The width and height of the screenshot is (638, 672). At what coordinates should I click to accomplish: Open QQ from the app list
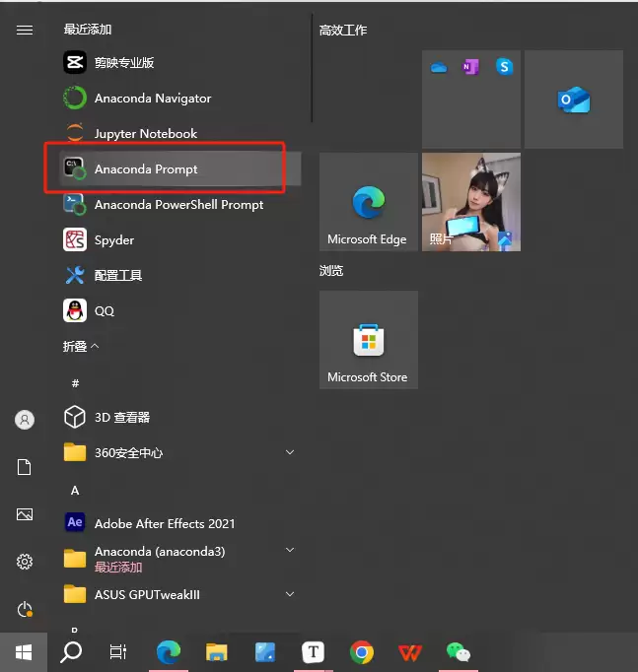pos(180,310)
